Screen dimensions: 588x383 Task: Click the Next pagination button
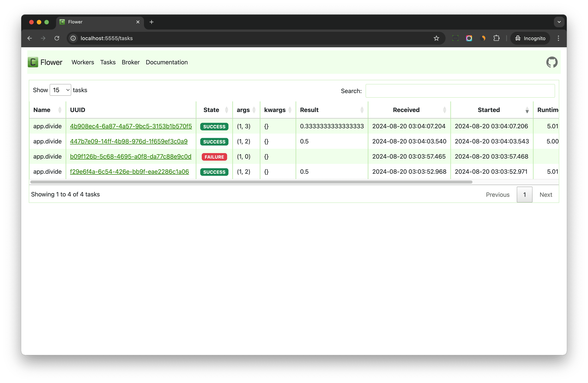click(x=546, y=195)
